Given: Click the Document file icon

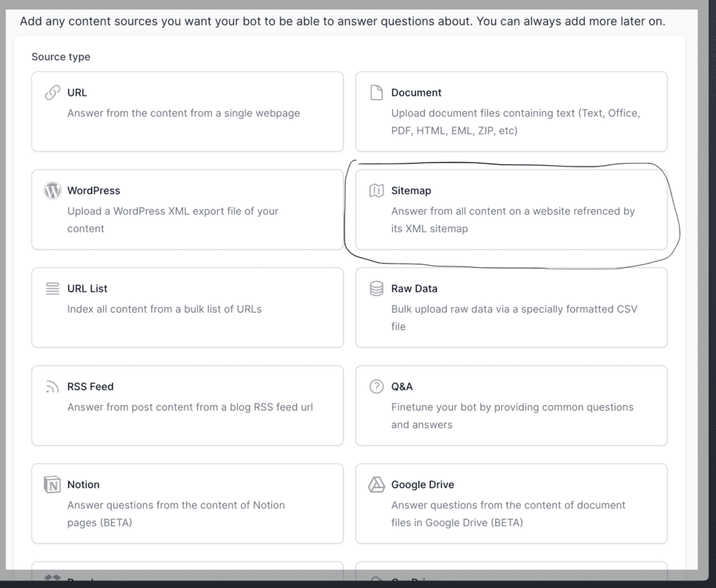Looking at the screenshot, I should [x=377, y=93].
